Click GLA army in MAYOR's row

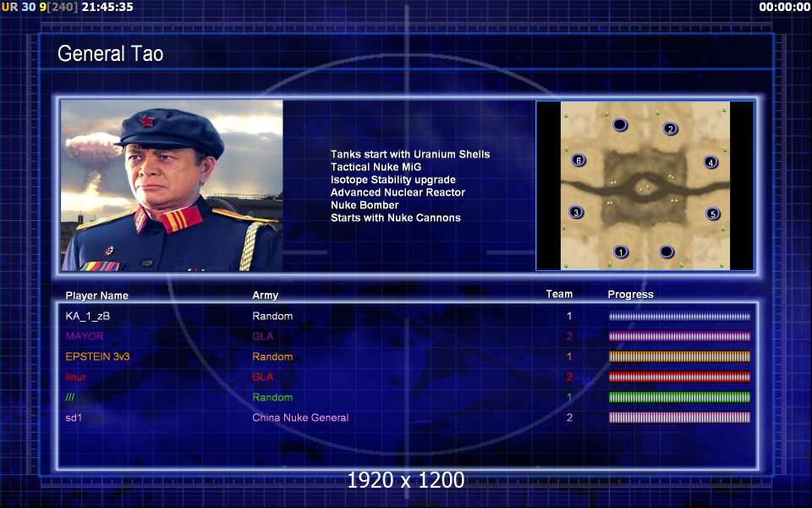262,336
